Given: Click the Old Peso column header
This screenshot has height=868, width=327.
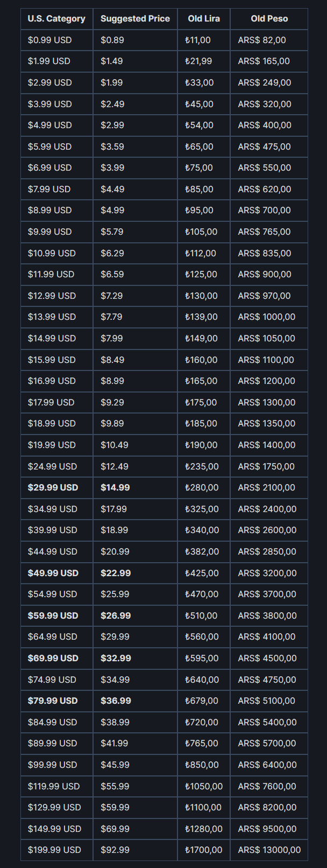Looking at the screenshot, I should [269, 19].
